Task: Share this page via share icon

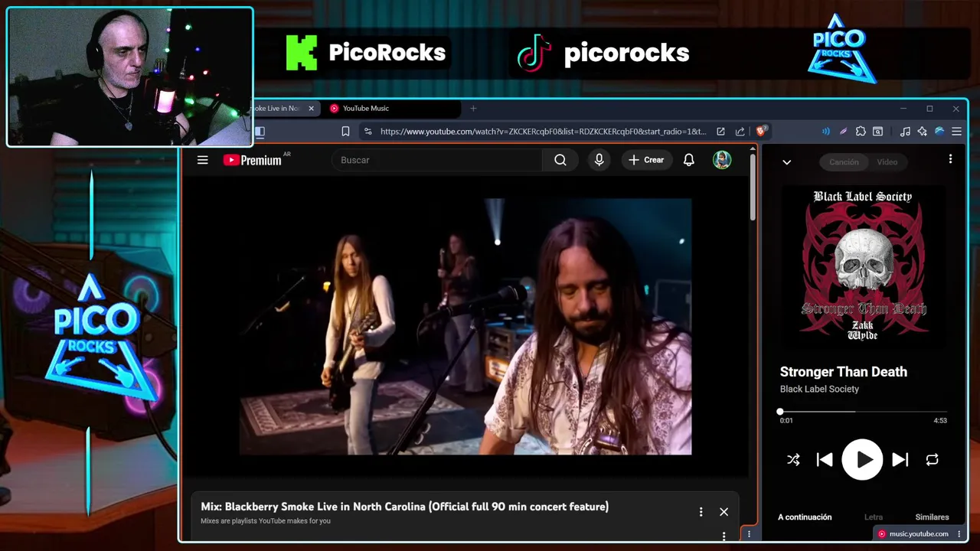Action: click(x=740, y=132)
